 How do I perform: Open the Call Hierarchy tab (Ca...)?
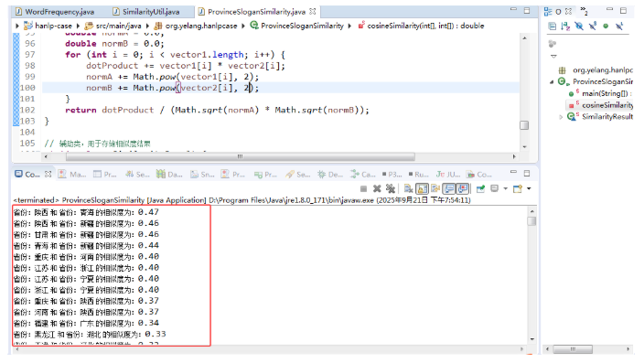coord(362,174)
